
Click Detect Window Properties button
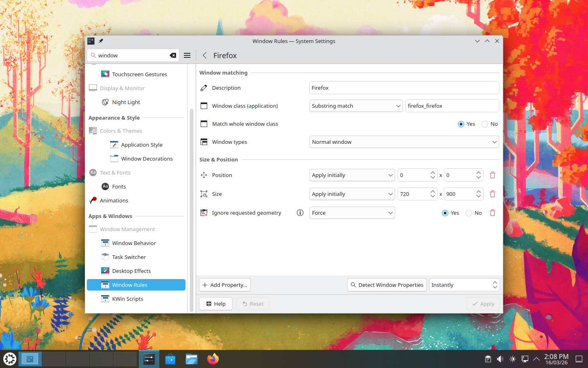coord(387,285)
